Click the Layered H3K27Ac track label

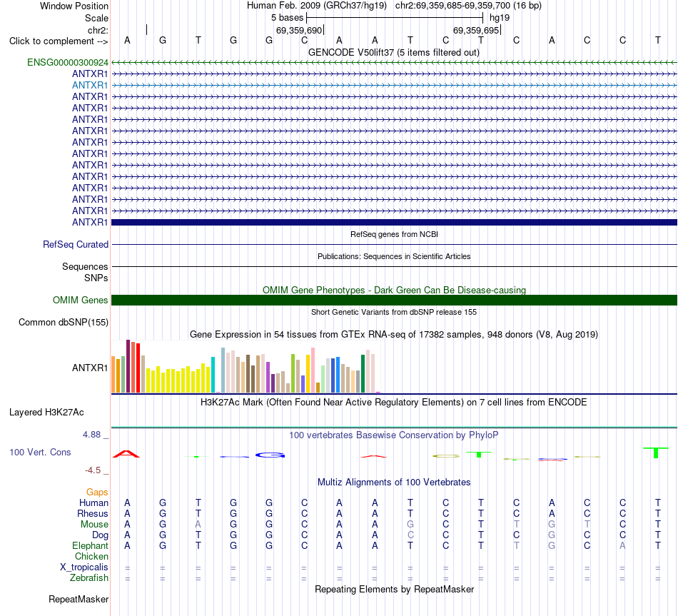click(x=46, y=413)
